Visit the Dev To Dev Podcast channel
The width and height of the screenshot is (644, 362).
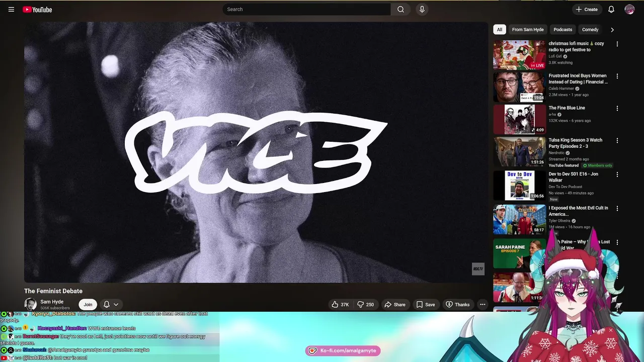(565, 187)
